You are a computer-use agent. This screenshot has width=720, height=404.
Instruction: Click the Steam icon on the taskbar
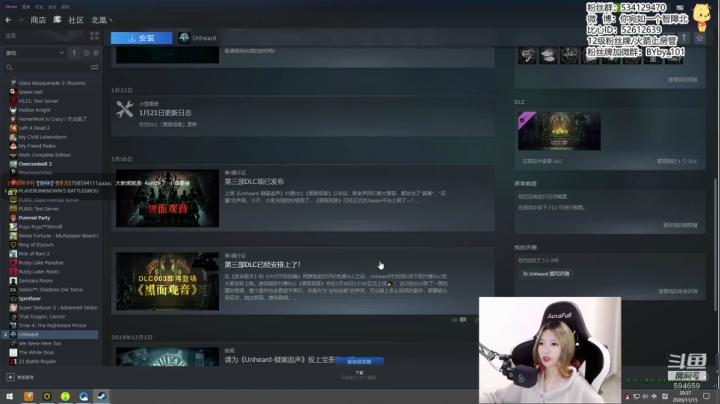(101, 396)
